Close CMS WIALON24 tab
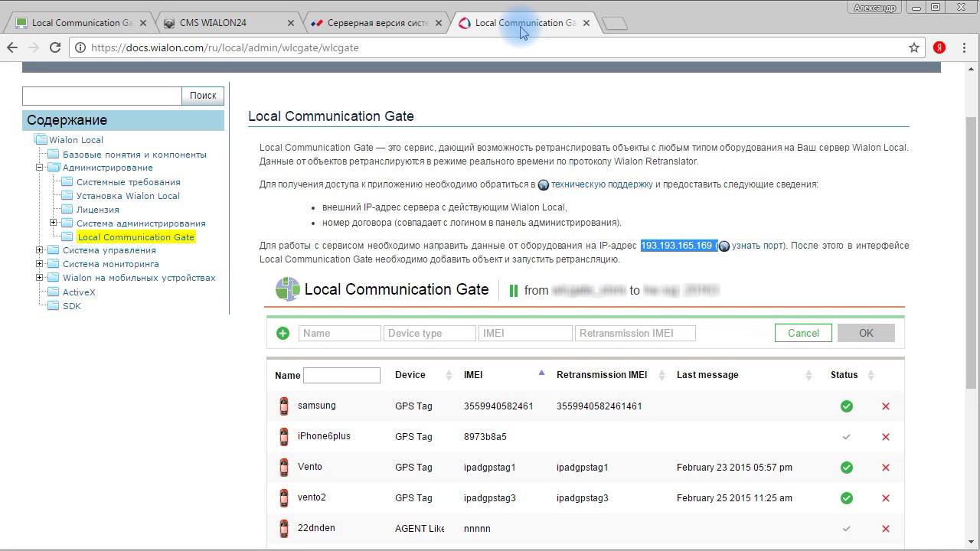 292,23
